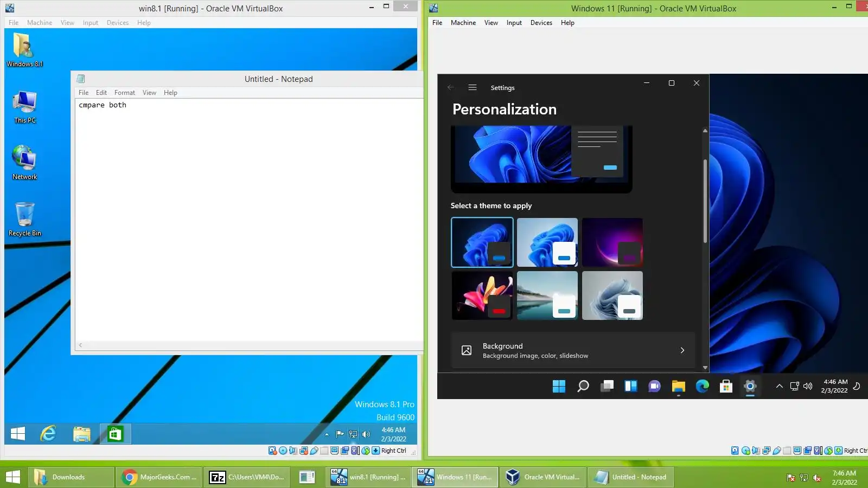Go back using the Settings back arrow

(x=451, y=87)
